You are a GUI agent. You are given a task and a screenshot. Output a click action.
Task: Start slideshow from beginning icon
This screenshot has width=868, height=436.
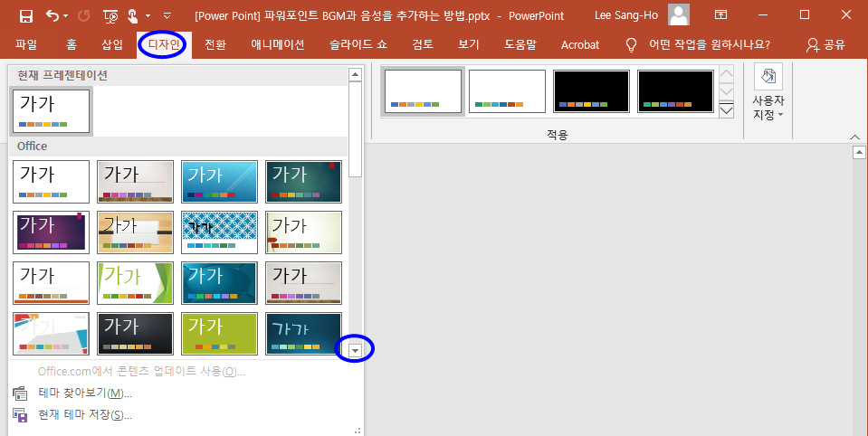click(x=110, y=16)
